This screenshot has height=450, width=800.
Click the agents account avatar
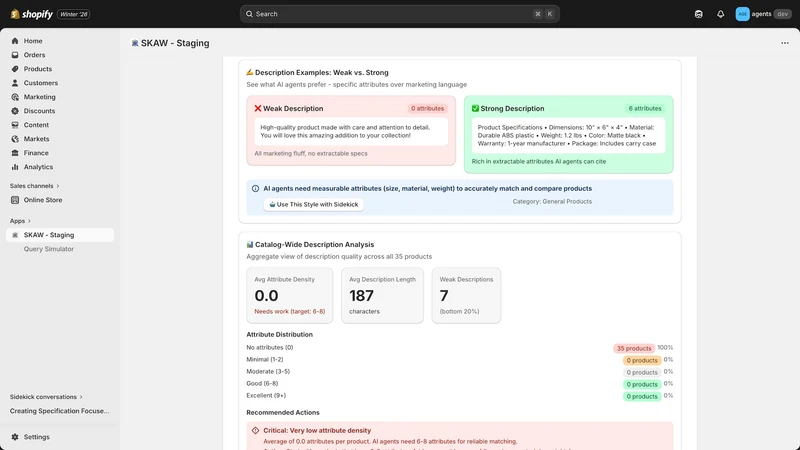742,14
